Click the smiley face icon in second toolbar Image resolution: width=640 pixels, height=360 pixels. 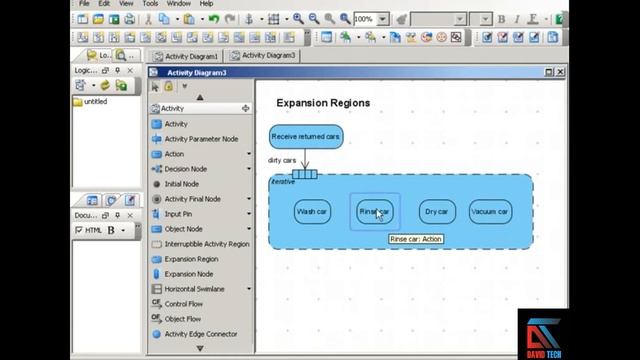(442, 37)
